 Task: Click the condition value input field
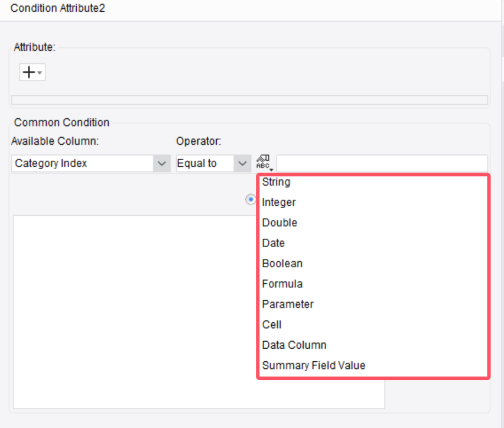click(382, 163)
